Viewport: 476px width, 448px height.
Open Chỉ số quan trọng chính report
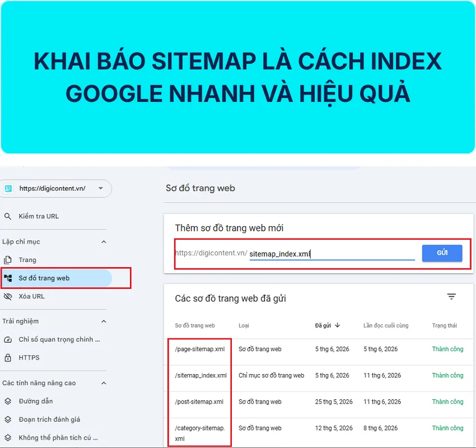point(59,340)
